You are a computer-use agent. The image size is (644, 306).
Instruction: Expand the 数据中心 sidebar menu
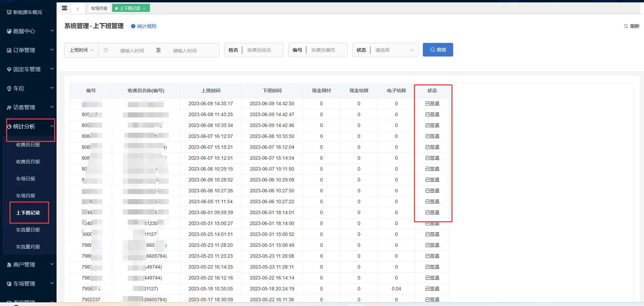(x=30, y=31)
